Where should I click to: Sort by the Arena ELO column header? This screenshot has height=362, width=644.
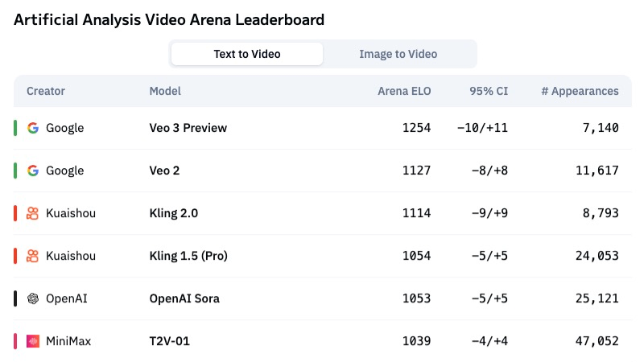[404, 91]
